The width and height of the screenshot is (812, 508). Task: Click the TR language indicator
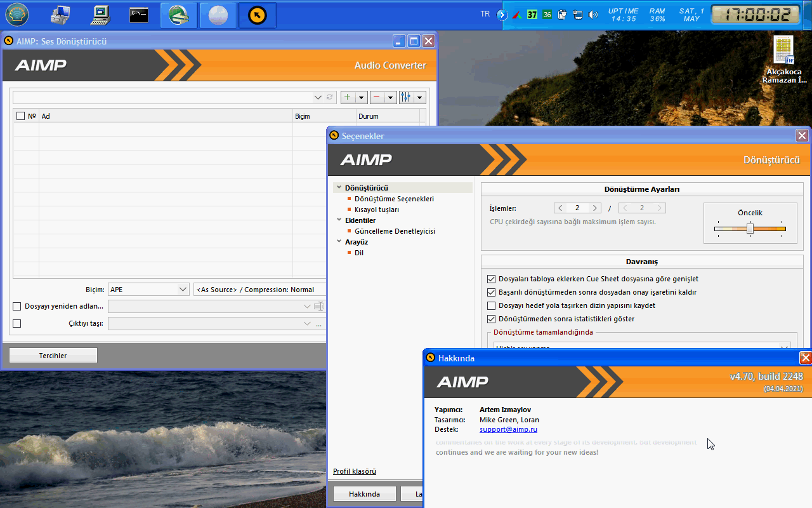[485, 14]
